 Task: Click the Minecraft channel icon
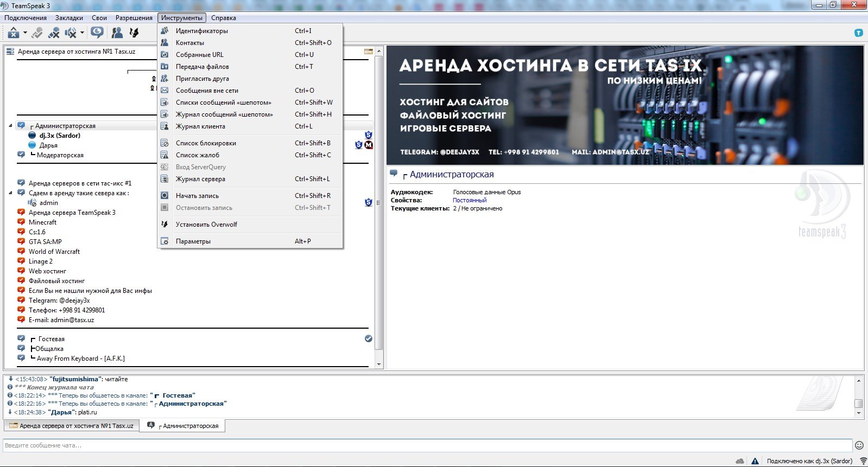(21, 222)
